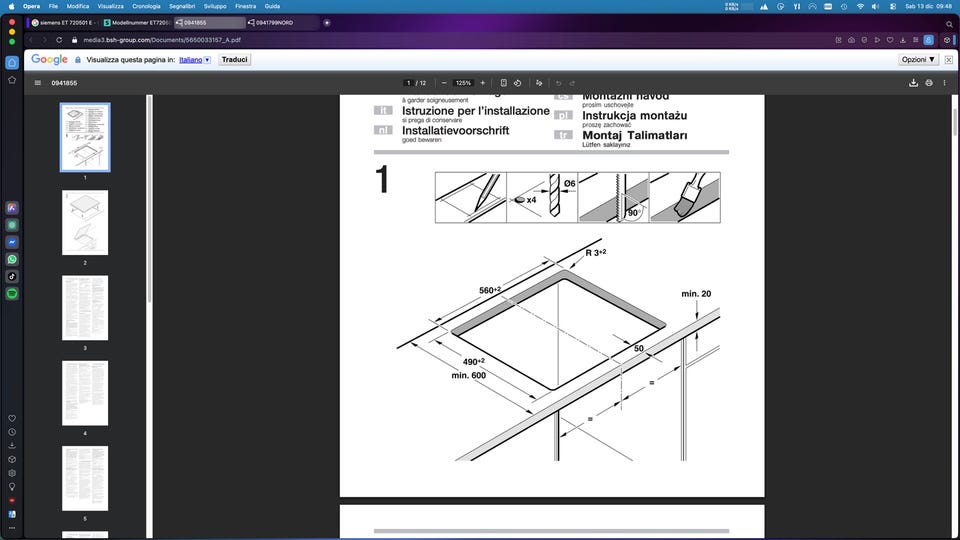
Task: Open the Segnalibri menu
Action: (x=182, y=6)
